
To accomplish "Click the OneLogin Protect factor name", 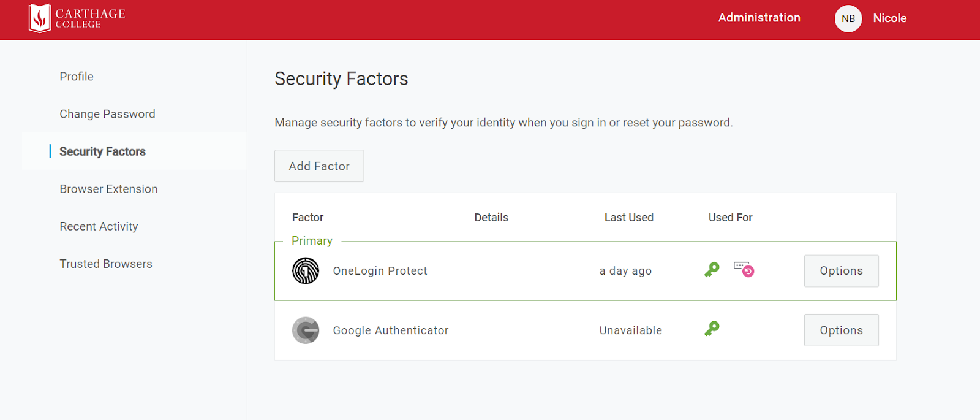I will tap(380, 271).
